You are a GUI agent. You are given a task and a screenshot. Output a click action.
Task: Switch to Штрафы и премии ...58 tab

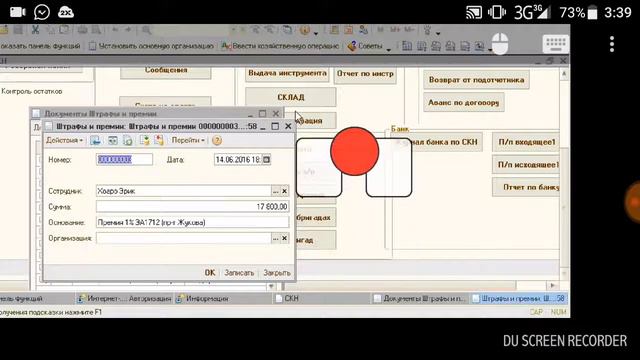point(519,299)
